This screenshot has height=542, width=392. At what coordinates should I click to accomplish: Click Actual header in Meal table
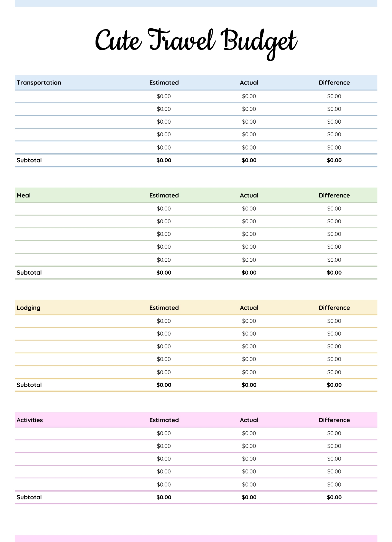pos(249,195)
